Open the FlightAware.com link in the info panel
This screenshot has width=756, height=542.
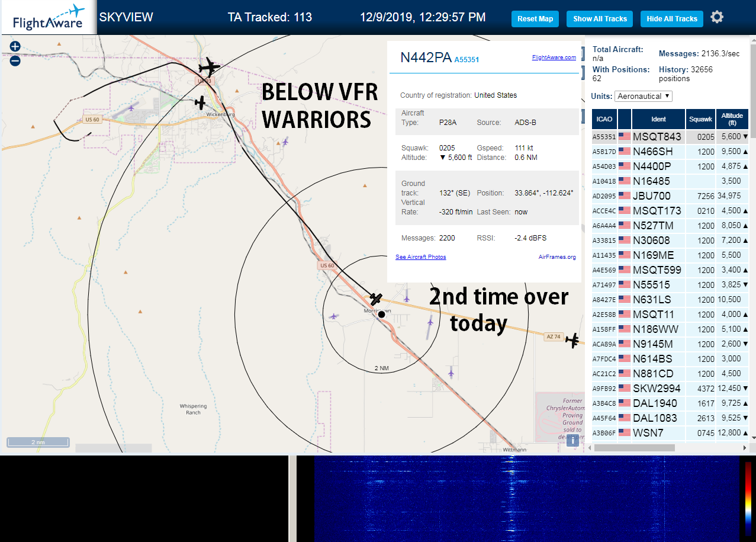(554, 57)
